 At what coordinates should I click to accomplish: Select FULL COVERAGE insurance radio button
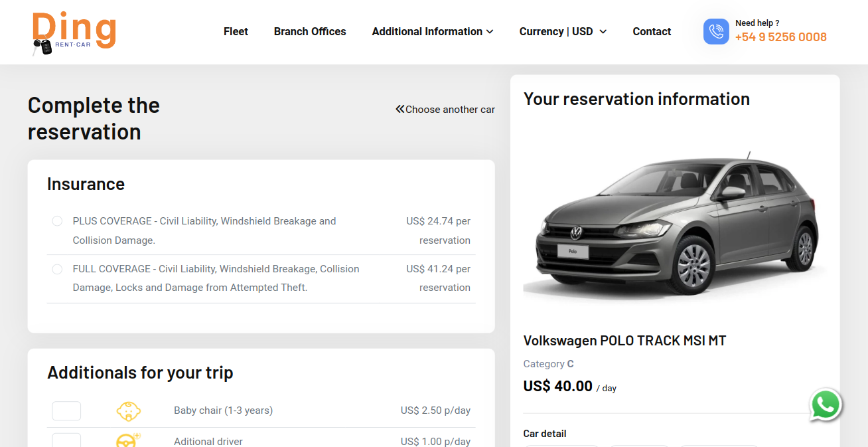pos(57,269)
